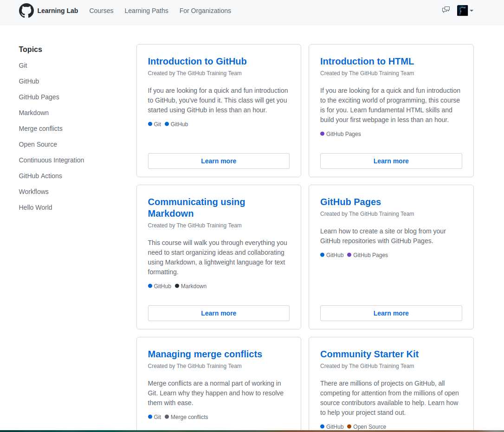
Task: Click the Topics sidebar heading
Action: (x=31, y=49)
